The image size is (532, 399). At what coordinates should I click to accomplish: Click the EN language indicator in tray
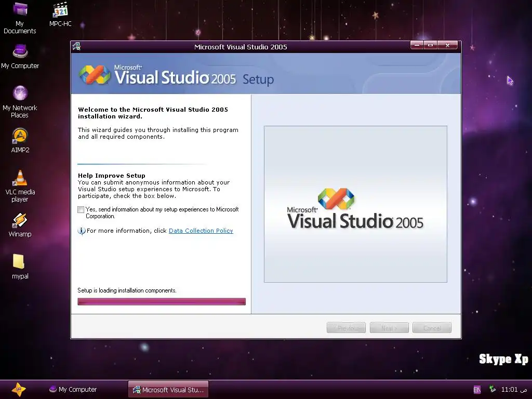point(477,390)
